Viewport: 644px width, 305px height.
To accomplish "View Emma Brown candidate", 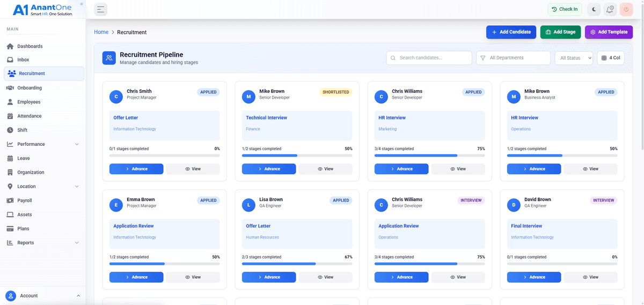I will pyautogui.click(x=193, y=277).
